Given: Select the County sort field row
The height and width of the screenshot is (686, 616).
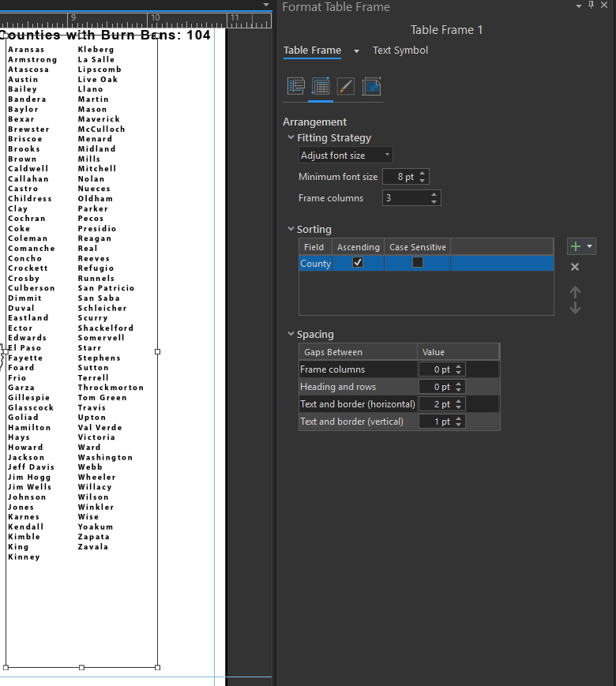Looking at the screenshot, I should [x=426, y=264].
